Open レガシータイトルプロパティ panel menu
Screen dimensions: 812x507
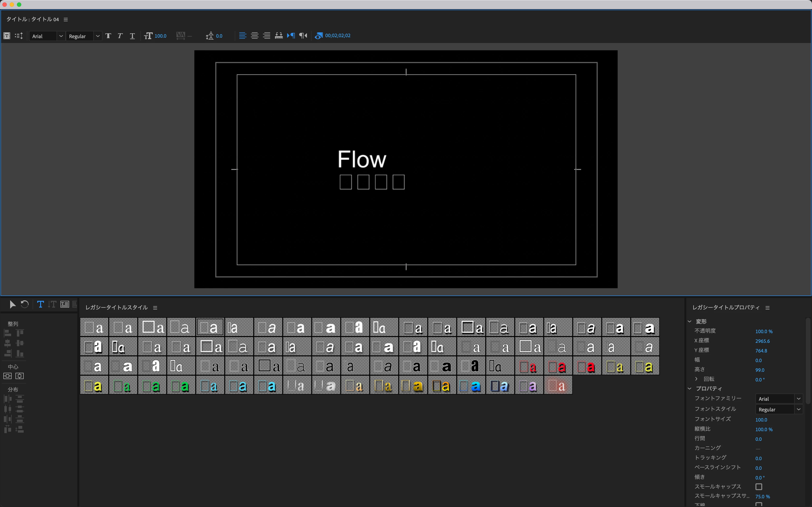pos(767,308)
